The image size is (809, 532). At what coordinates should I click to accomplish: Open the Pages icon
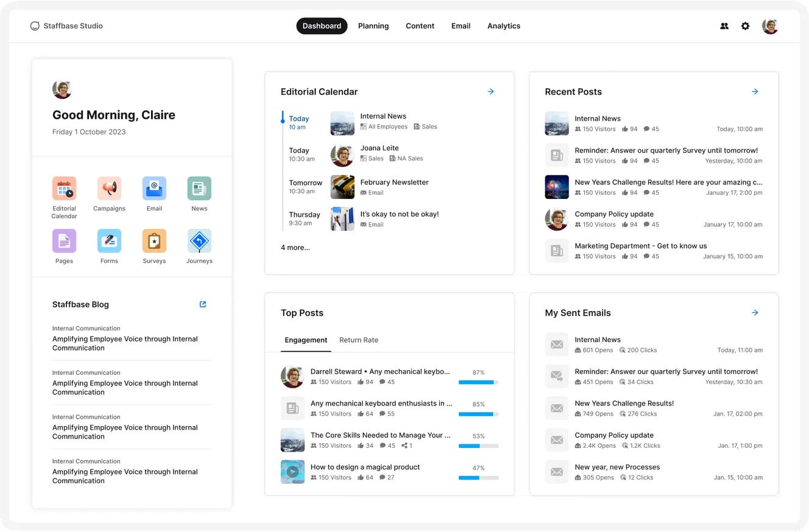click(x=64, y=242)
